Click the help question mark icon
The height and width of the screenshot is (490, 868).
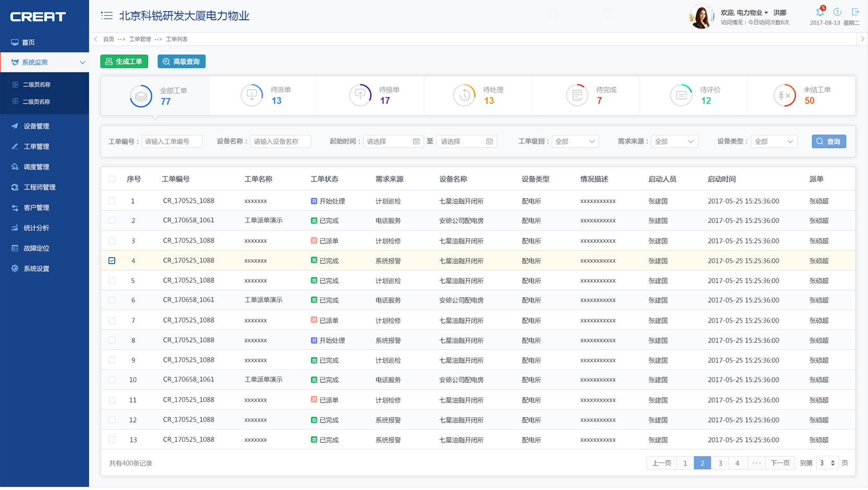[837, 12]
